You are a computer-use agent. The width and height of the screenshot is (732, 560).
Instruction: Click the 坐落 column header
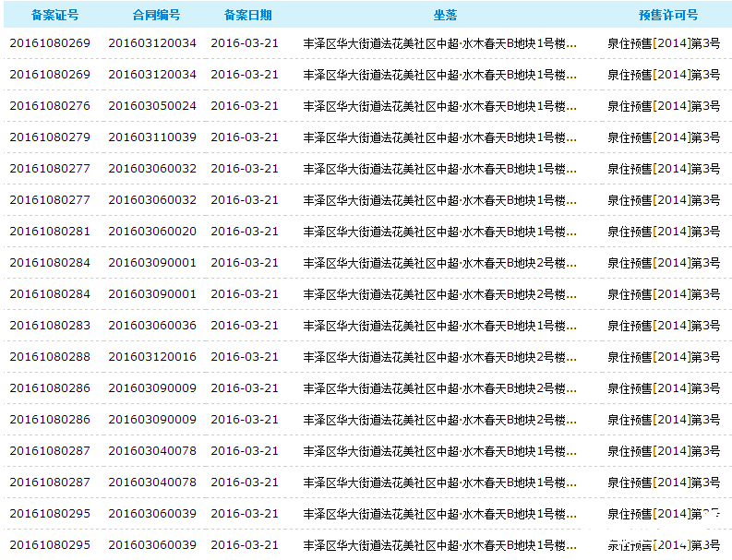[445, 15]
